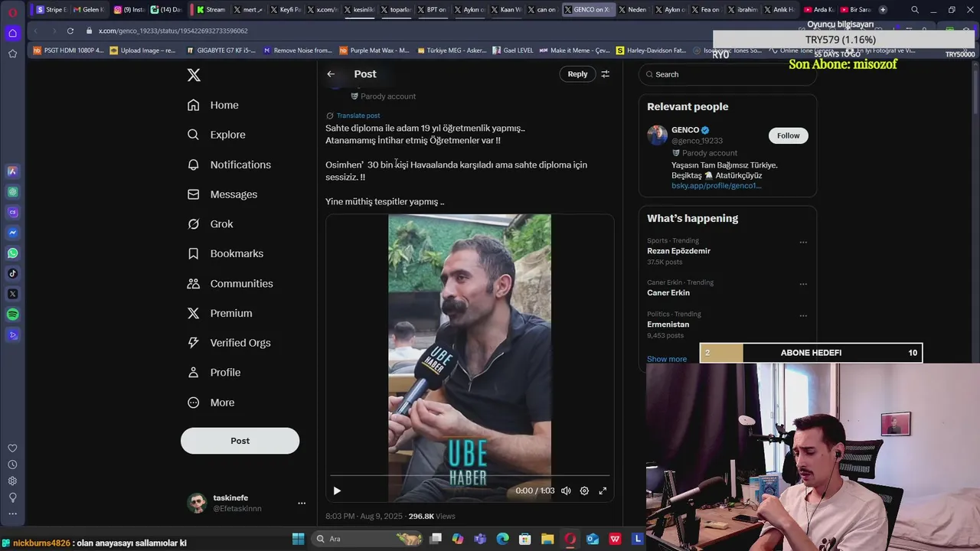The width and height of the screenshot is (980, 551).
Task: Open the X logo home icon
Action: (194, 75)
